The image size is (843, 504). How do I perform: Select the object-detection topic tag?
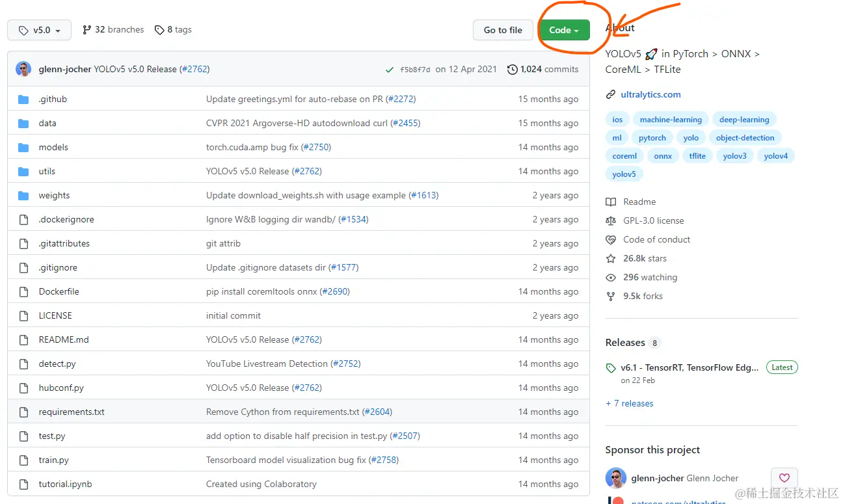[745, 138]
